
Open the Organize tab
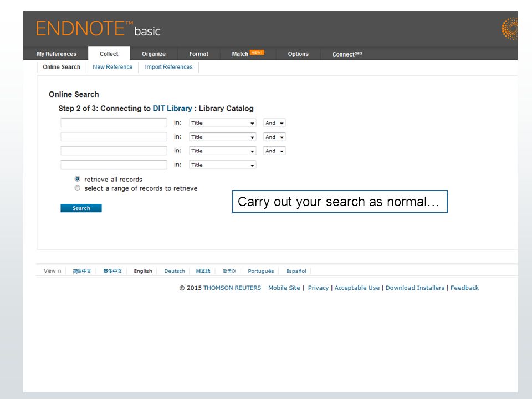click(154, 54)
